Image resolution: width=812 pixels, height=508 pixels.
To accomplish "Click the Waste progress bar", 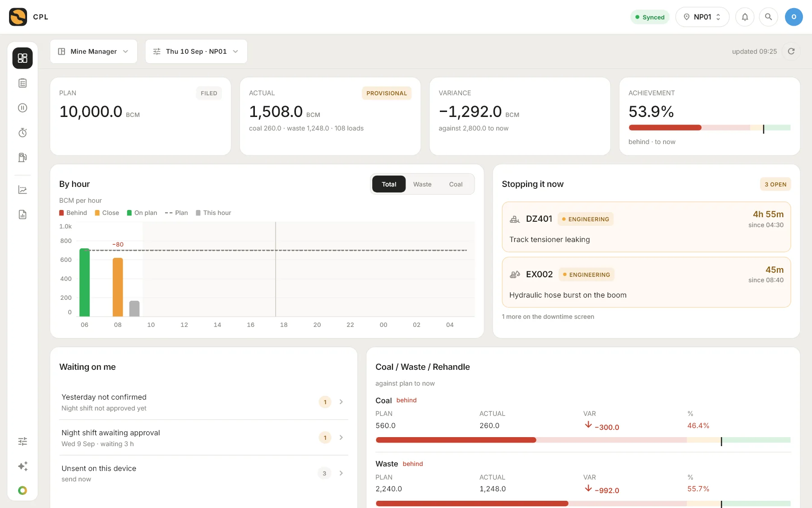I will click(583, 503).
